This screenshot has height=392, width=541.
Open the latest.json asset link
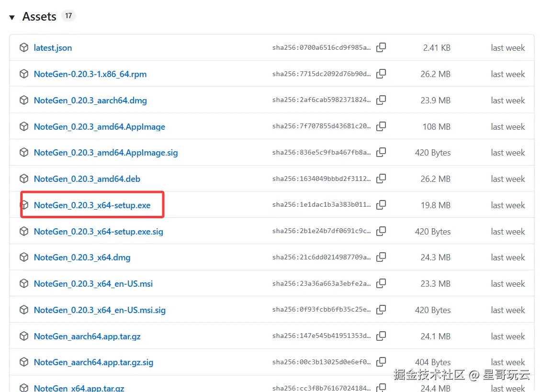pyautogui.click(x=53, y=47)
